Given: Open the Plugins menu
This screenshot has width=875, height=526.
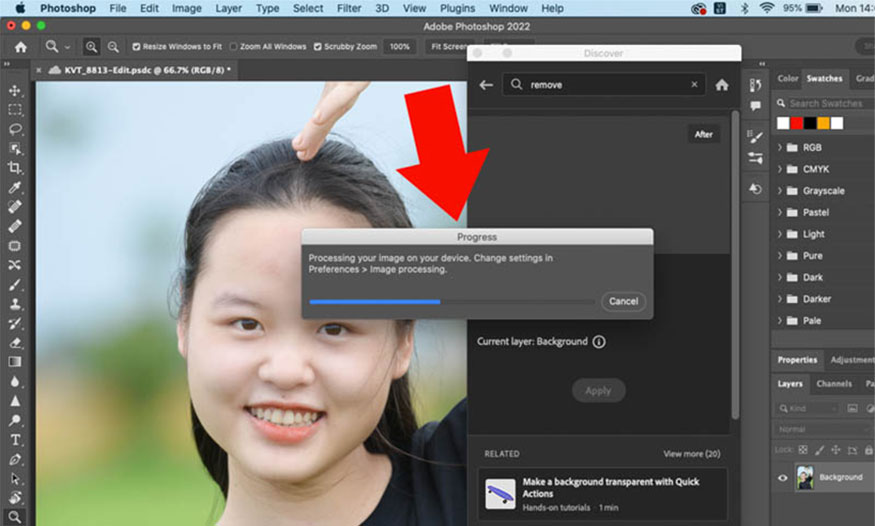Looking at the screenshot, I should (x=458, y=8).
